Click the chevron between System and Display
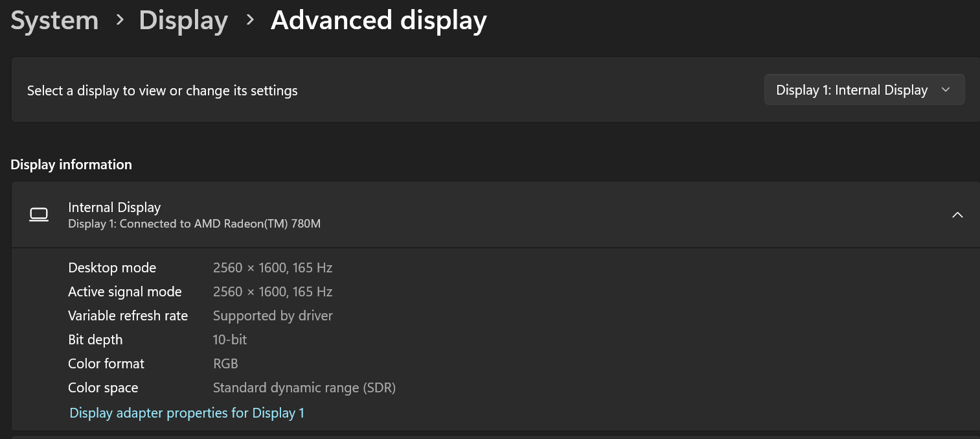Screen dimensions: 980x439 pos(119,20)
